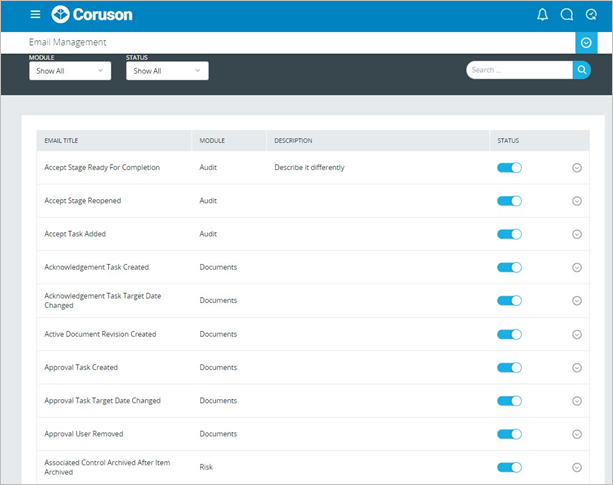613x485 pixels.
Task: Open the notifications bell
Action: tap(542, 15)
